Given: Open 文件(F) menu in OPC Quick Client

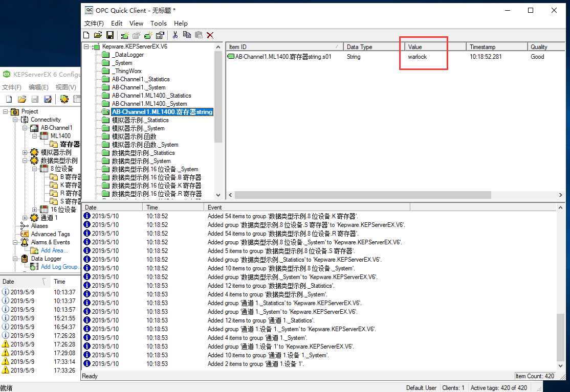Looking at the screenshot, I should pyautogui.click(x=94, y=23).
